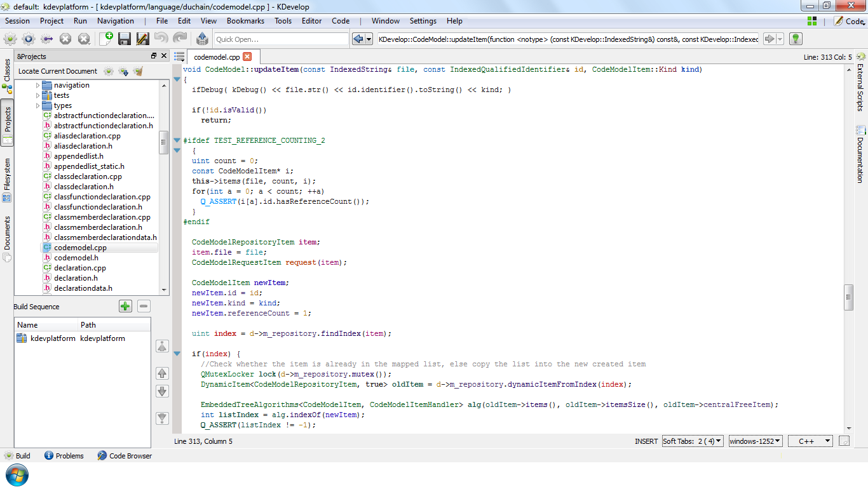Move build item down one step
This screenshot has width=868, height=487.
pyautogui.click(x=162, y=391)
